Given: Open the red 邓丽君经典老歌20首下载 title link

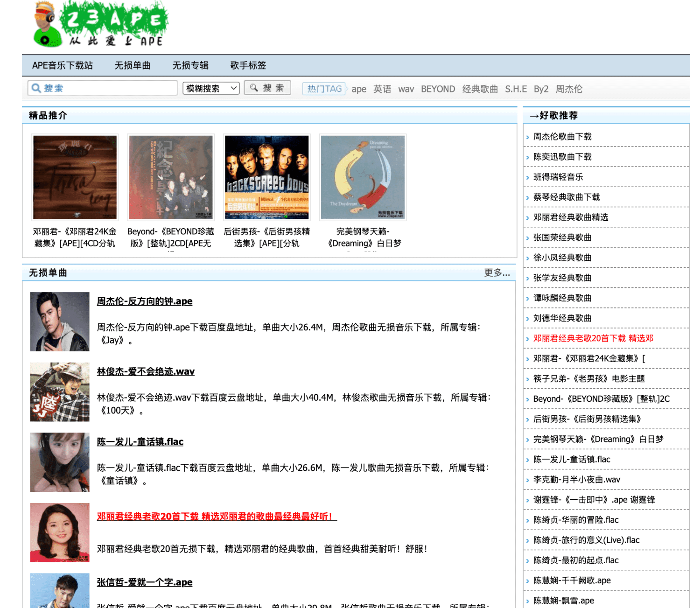Looking at the screenshot, I should (217, 517).
